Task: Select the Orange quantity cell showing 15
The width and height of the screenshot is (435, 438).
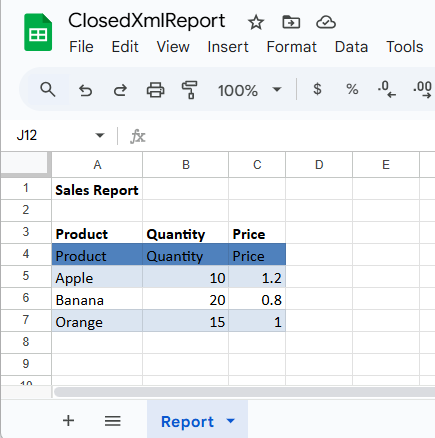Action: (x=186, y=321)
